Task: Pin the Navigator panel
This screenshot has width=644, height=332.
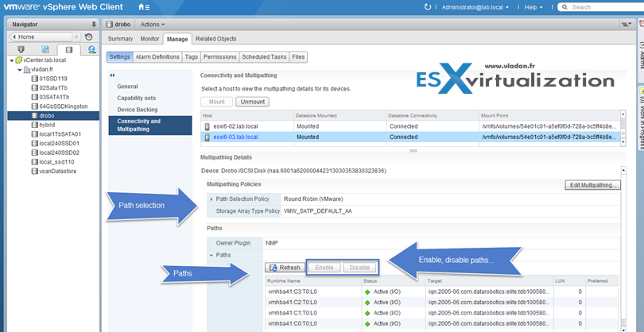Action: point(94,25)
